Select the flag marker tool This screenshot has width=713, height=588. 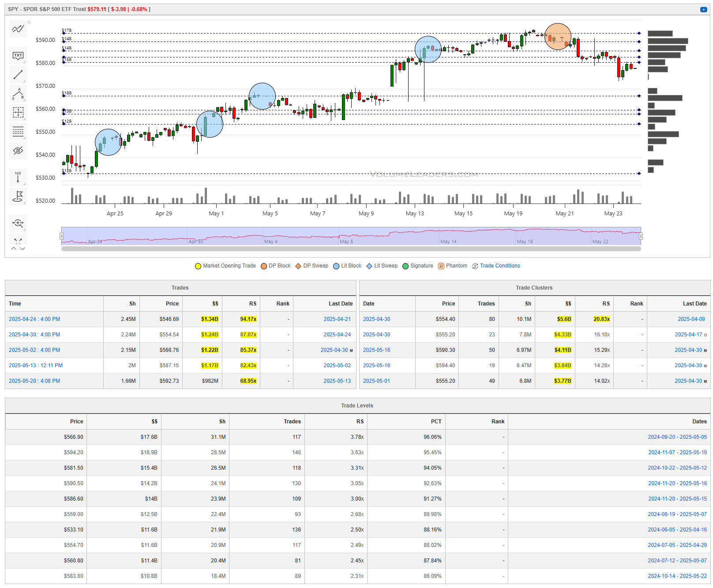pyautogui.click(x=18, y=196)
